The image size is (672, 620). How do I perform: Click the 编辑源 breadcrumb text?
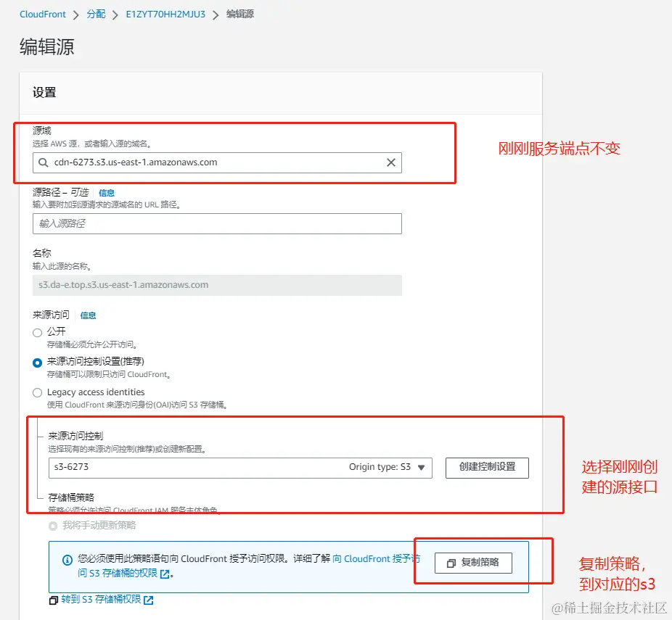click(x=240, y=14)
